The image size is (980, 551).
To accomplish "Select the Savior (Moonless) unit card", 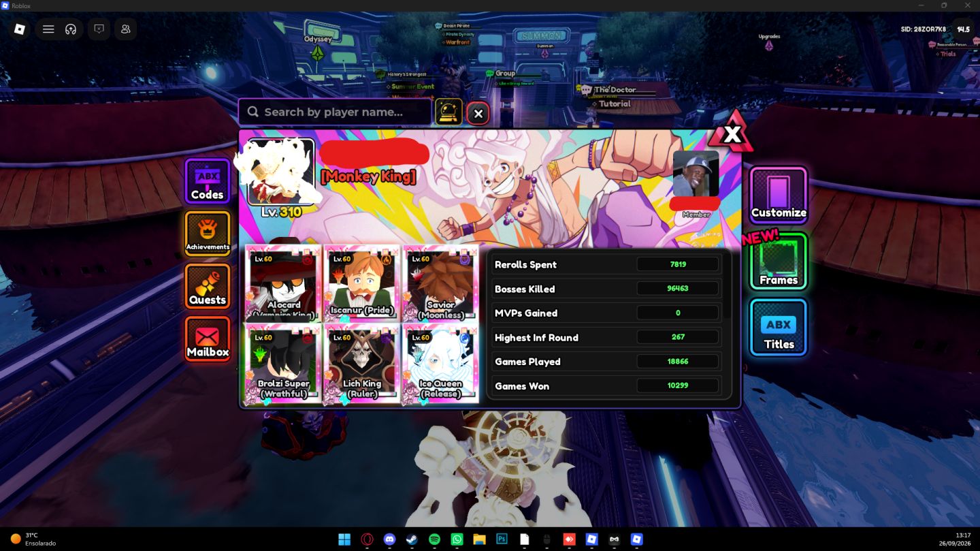I will pos(440,283).
